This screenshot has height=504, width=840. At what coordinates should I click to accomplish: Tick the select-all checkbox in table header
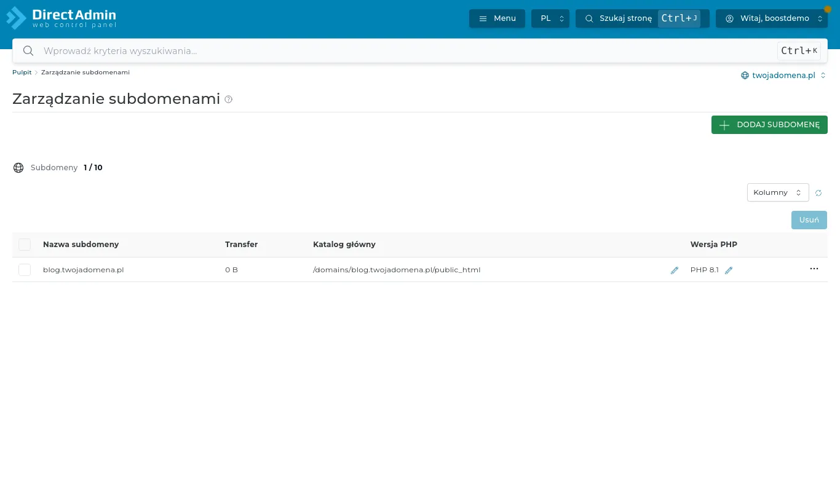[x=25, y=245]
